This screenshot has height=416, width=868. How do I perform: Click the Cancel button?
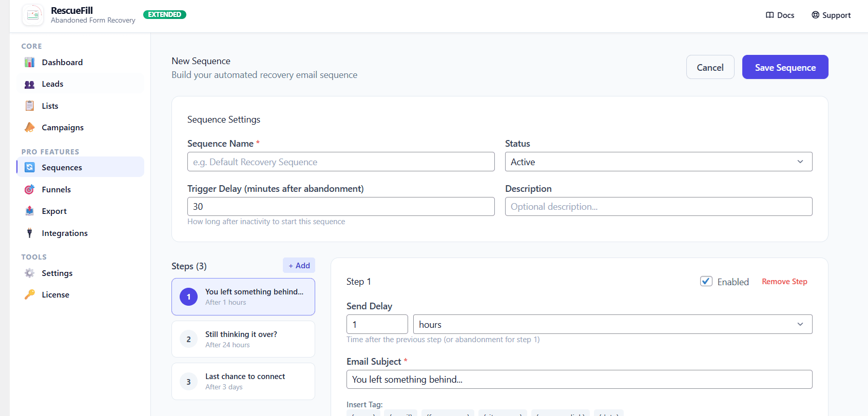point(710,67)
